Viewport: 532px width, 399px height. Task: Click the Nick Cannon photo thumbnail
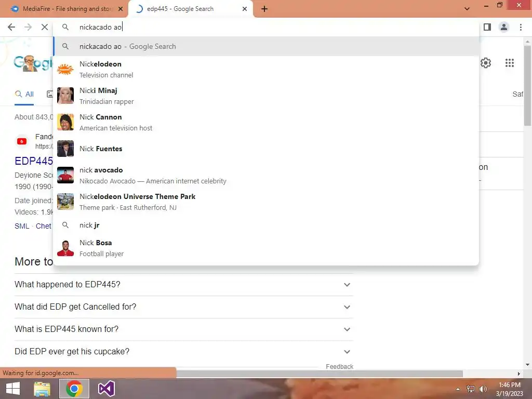(65, 122)
